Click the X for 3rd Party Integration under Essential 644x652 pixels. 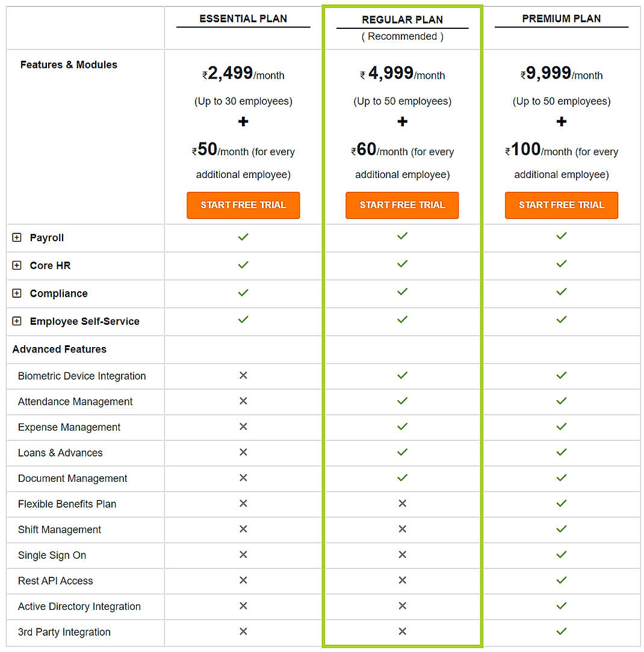[243, 632]
